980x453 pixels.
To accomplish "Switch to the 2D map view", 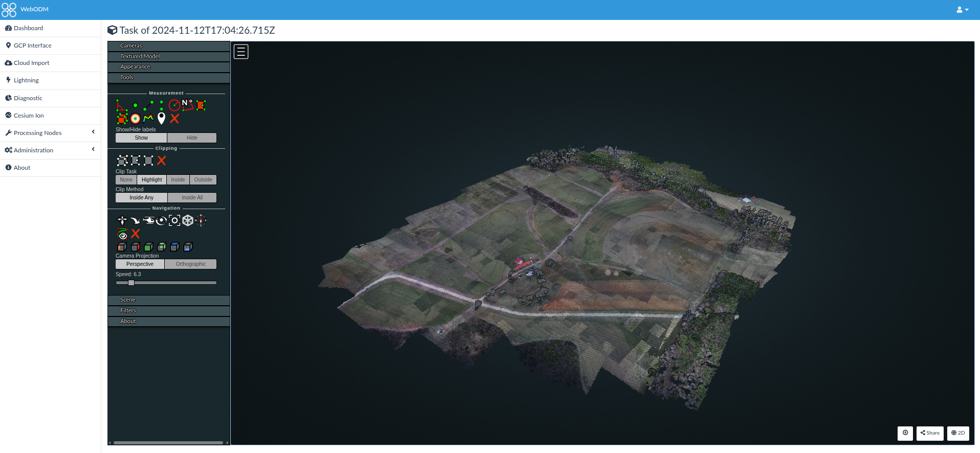I will tap(958, 433).
